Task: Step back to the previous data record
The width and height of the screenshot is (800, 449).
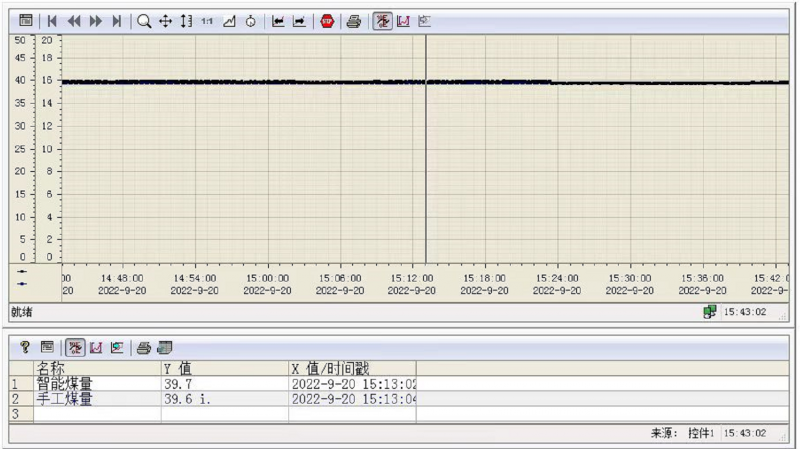Action: pyautogui.click(x=74, y=21)
